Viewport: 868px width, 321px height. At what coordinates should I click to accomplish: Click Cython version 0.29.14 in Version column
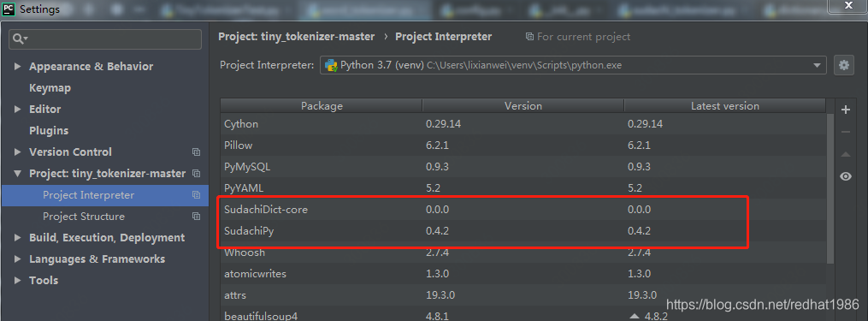point(444,124)
